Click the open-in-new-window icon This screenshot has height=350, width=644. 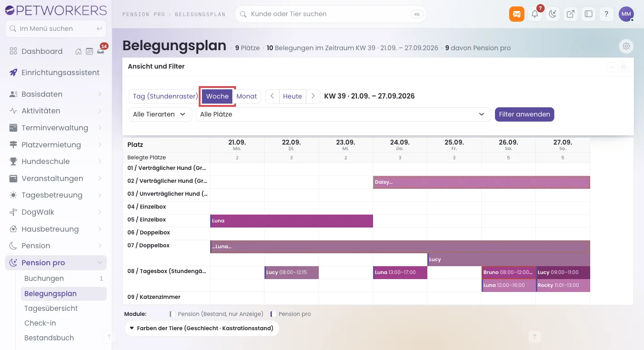point(570,14)
